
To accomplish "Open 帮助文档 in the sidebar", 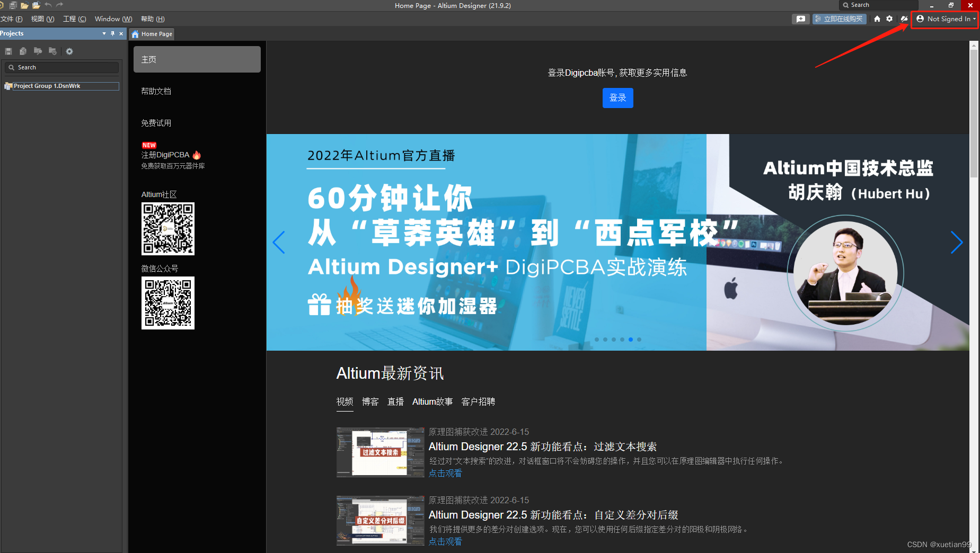I will tap(156, 91).
